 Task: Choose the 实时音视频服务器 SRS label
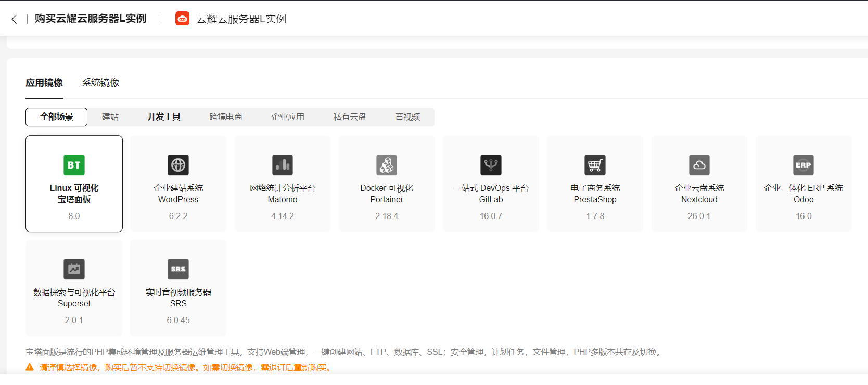click(x=178, y=298)
